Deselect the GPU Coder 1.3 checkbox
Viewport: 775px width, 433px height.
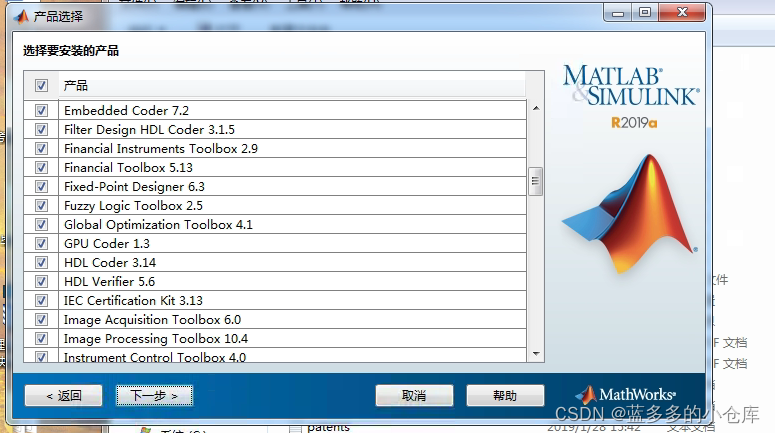click(41, 244)
